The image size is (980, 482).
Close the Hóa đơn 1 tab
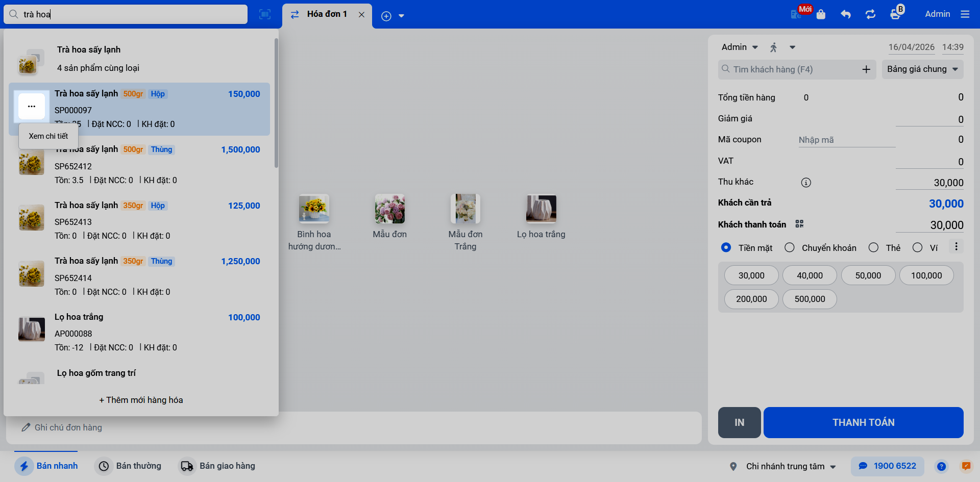point(361,14)
